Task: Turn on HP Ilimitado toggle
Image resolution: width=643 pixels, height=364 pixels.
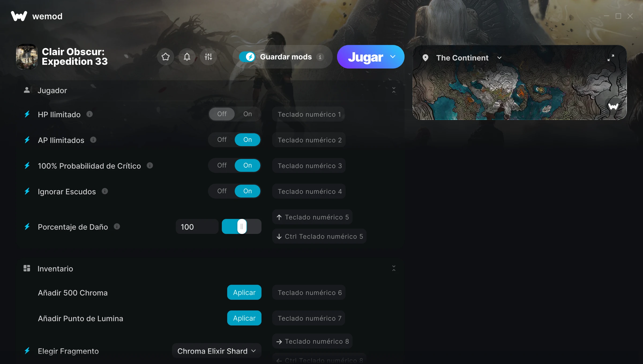Action: coord(248,114)
